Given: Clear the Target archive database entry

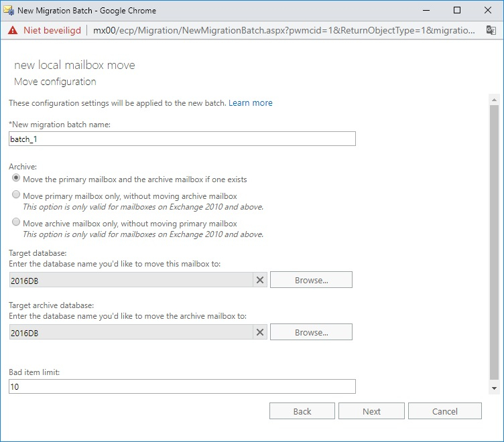Looking at the screenshot, I should tap(260, 332).
